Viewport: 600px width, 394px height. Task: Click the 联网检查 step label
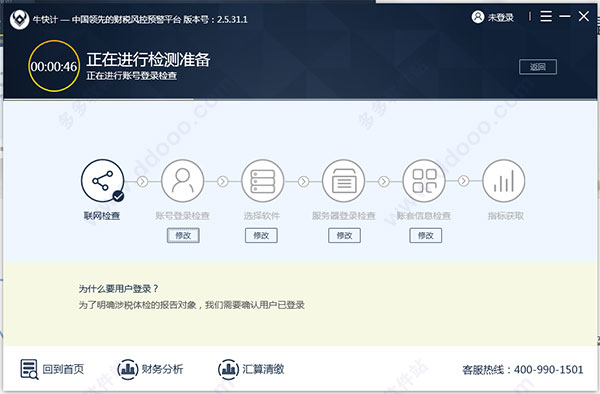coord(102,216)
